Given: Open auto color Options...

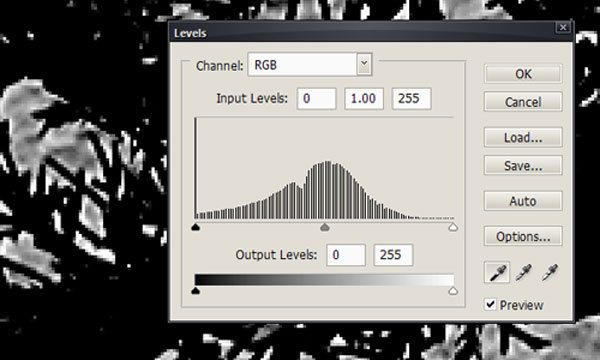Looking at the screenshot, I should [x=523, y=236].
